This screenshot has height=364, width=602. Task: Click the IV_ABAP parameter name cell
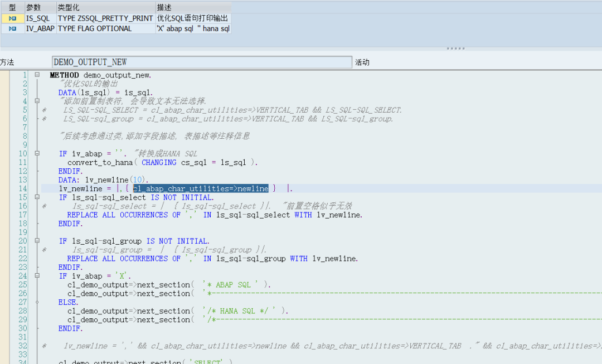pyautogui.click(x=41, y=28)
